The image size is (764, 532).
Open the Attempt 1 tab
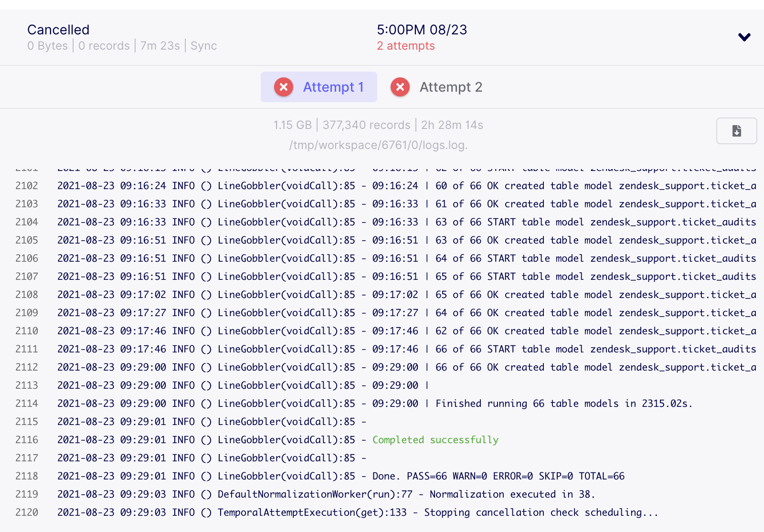[333, 87]
